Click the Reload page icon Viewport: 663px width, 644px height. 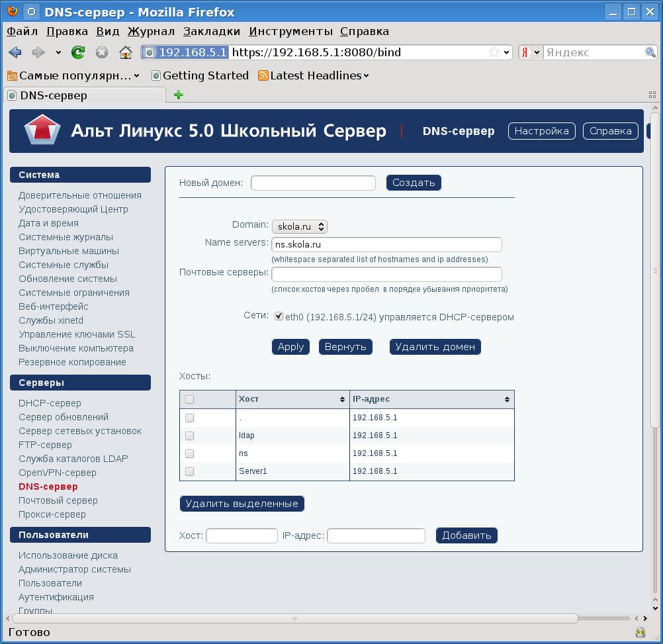78,52
